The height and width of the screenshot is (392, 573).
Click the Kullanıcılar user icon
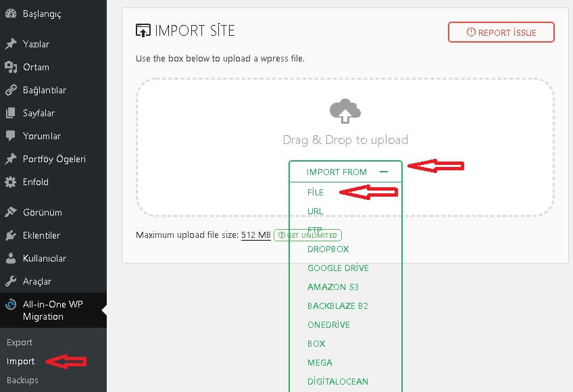(11, 258)
